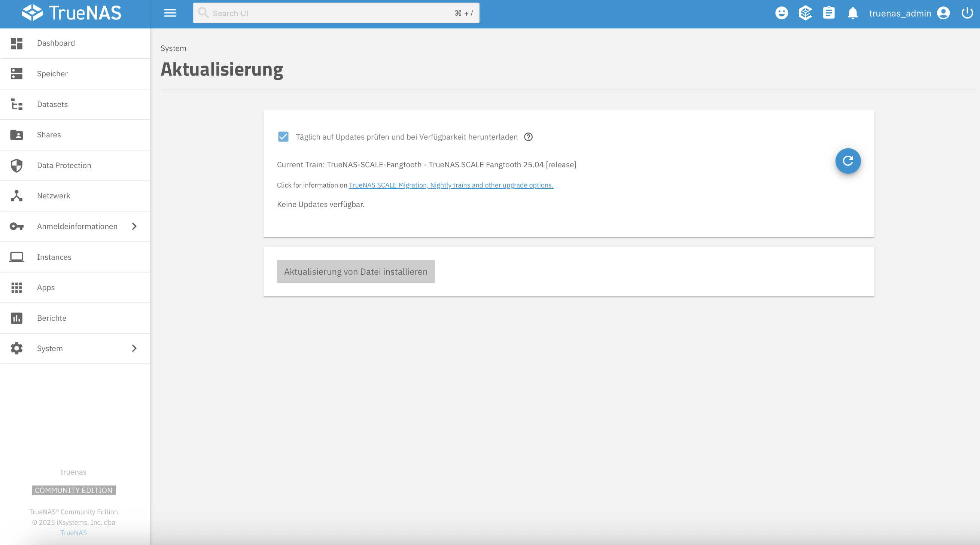Screen dimensions: 980x545
Task: Toggle the sidebar hamburger menu
Action: (170, 13)
